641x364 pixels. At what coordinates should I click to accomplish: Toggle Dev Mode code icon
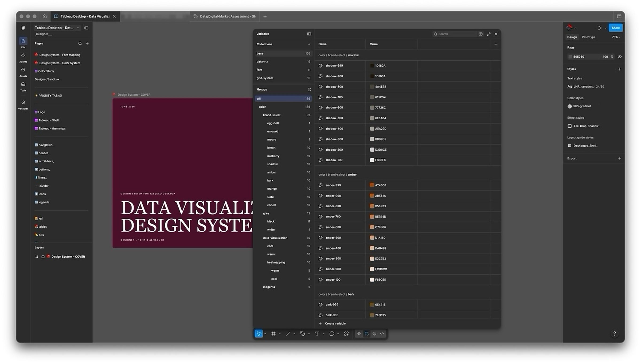point(382,334)
